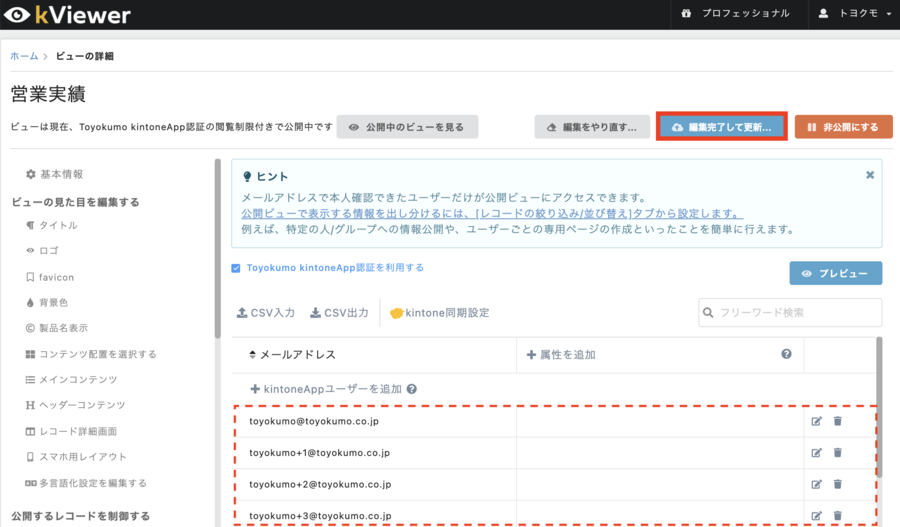This screenshot has width=900, height=527.
Task: Open ロゴ sidebar item
Action: coord(42,250)
